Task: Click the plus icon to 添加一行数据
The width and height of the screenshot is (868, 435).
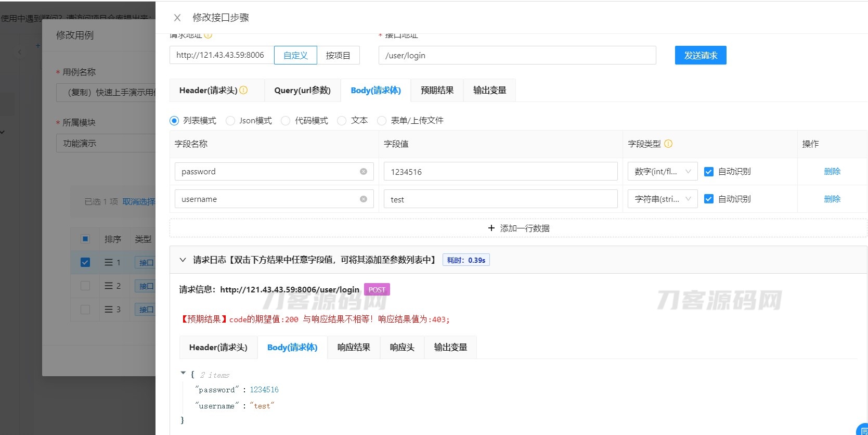Action: click(x=491, y=228)
